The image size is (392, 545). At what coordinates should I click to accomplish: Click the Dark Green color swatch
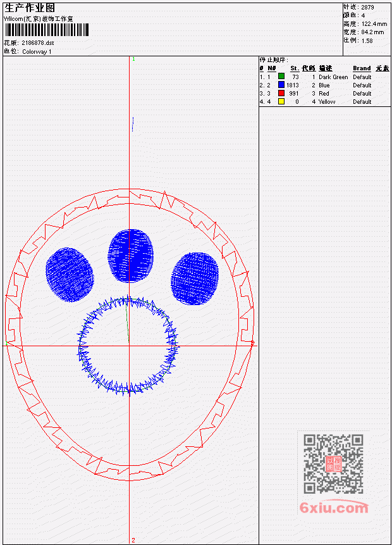click(x=281, y=77)
